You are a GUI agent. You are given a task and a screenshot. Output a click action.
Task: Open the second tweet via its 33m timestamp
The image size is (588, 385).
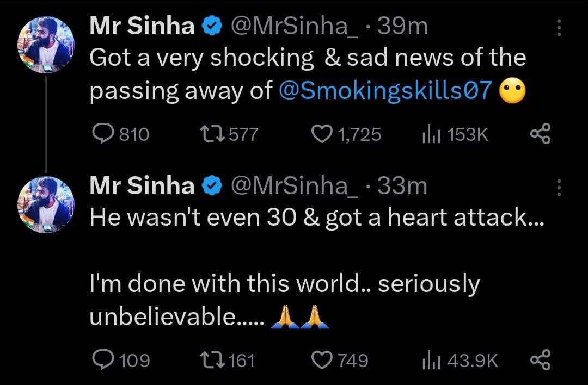(402, 186)
